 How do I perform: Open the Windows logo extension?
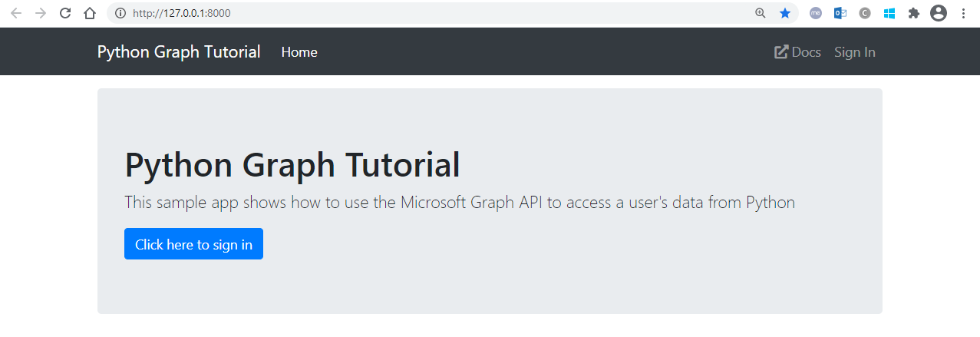889,13
